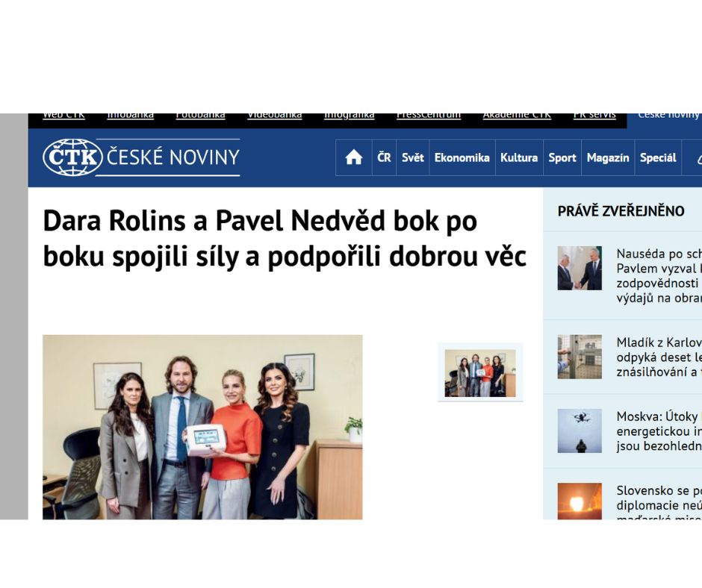Switch to the Magazín section

pos(607,157)
